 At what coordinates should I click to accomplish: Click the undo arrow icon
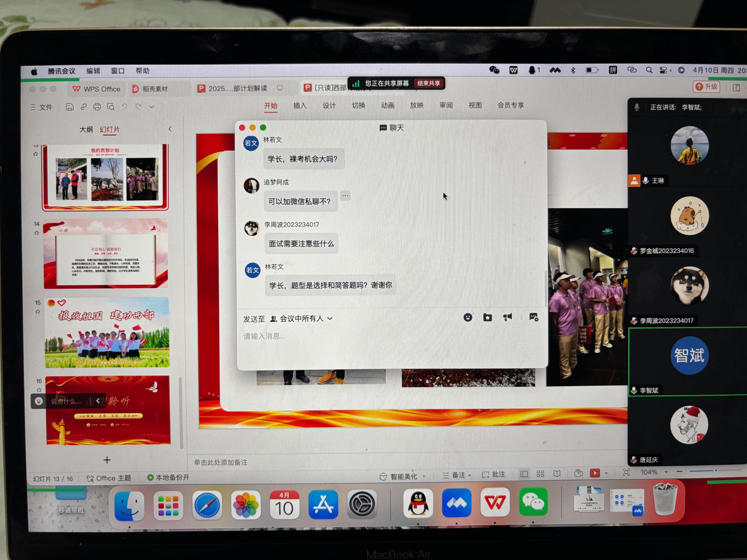[124, 107]
